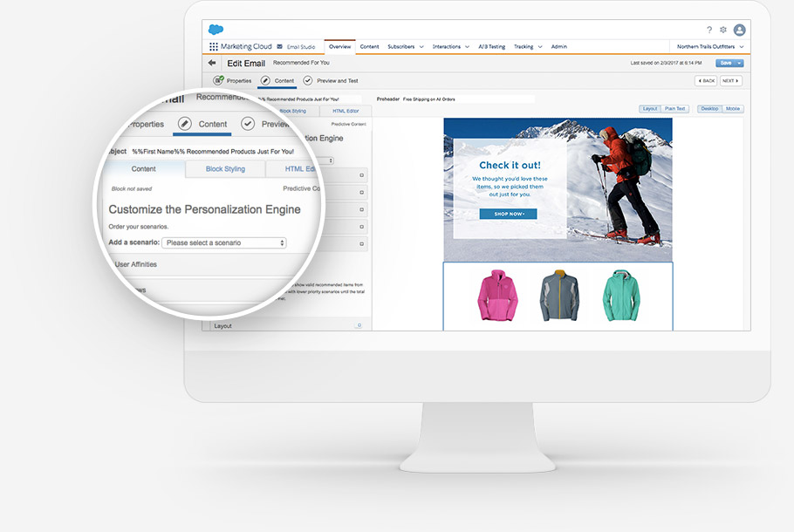
Task: Open the A/B Testing tab
Action: 492,46
